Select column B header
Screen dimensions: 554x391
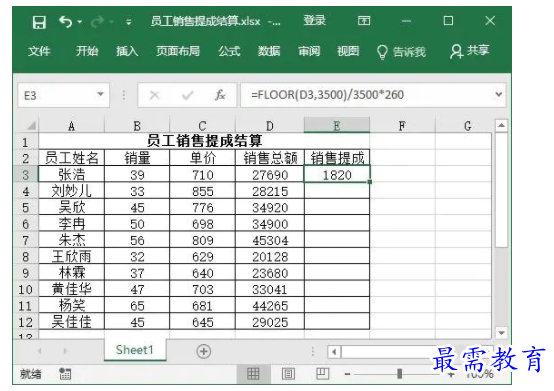coord(137,126)
